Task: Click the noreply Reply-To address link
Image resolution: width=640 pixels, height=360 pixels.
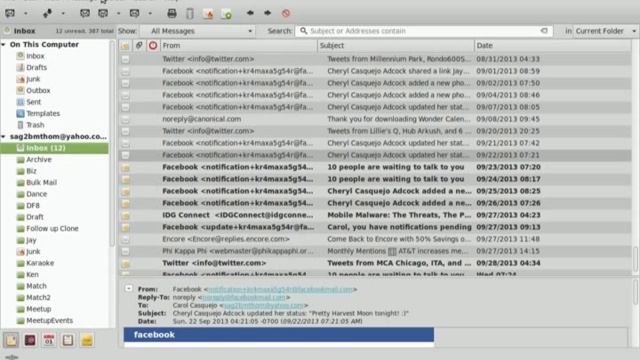Action: [244, 298]
